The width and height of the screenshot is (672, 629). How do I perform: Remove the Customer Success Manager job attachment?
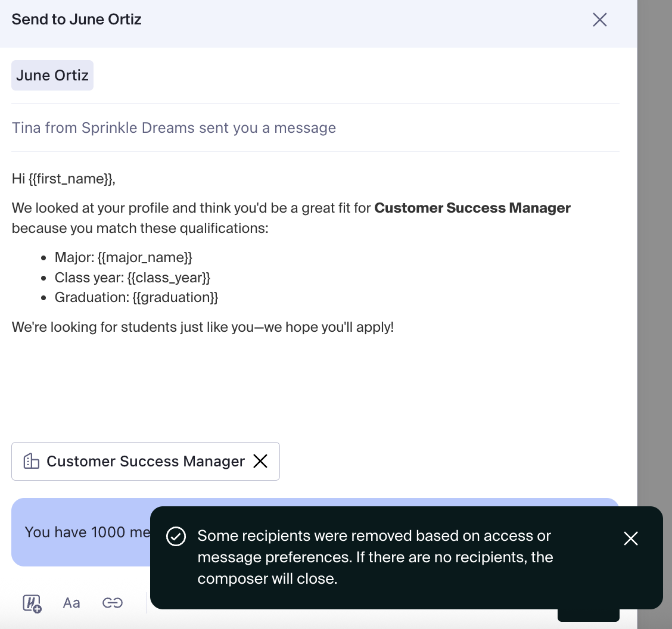click(260, 462)
